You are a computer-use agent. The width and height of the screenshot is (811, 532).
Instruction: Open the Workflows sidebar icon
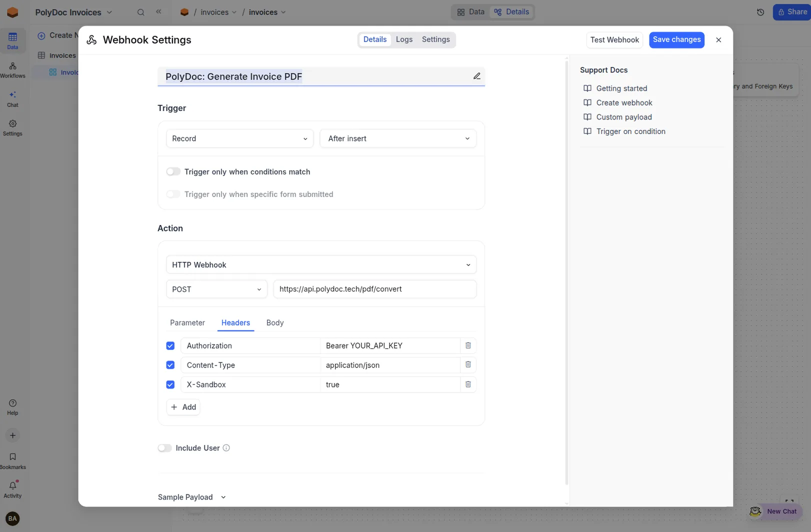12,70
